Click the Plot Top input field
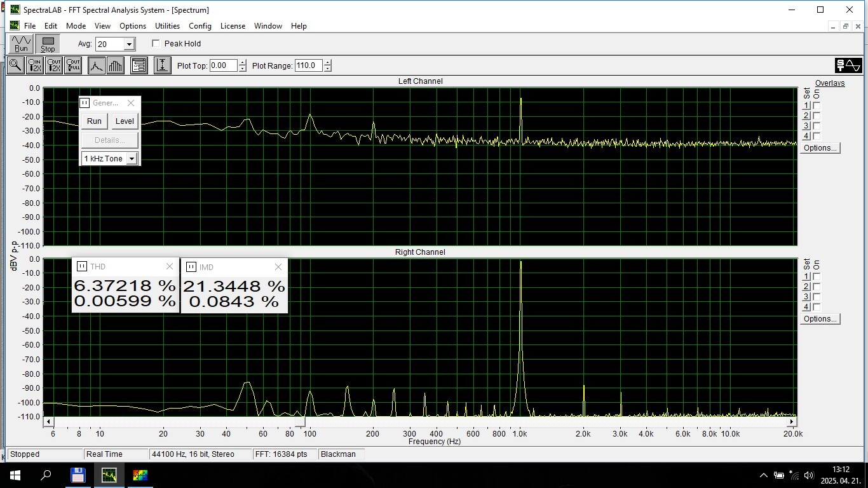868x488 pixels. (224, 65)
